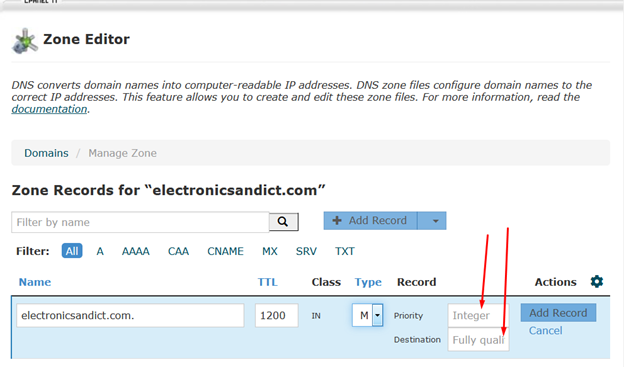Filter records by AAAA type
Image resolution: width=624 pixels, height=367 pixels.
point(136,252)
